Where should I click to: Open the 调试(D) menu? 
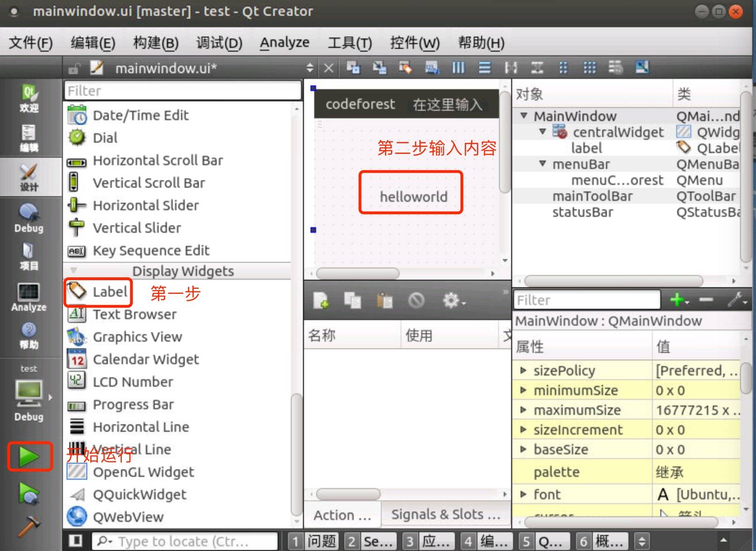click(219, 43)
